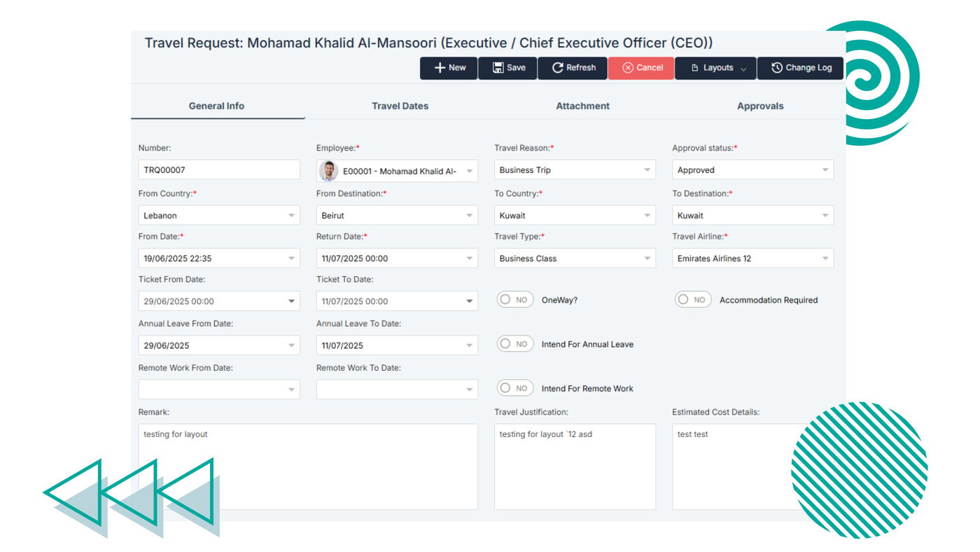
Task: Toggle the OneWay? switch
Action: click(x=515, y=300)
